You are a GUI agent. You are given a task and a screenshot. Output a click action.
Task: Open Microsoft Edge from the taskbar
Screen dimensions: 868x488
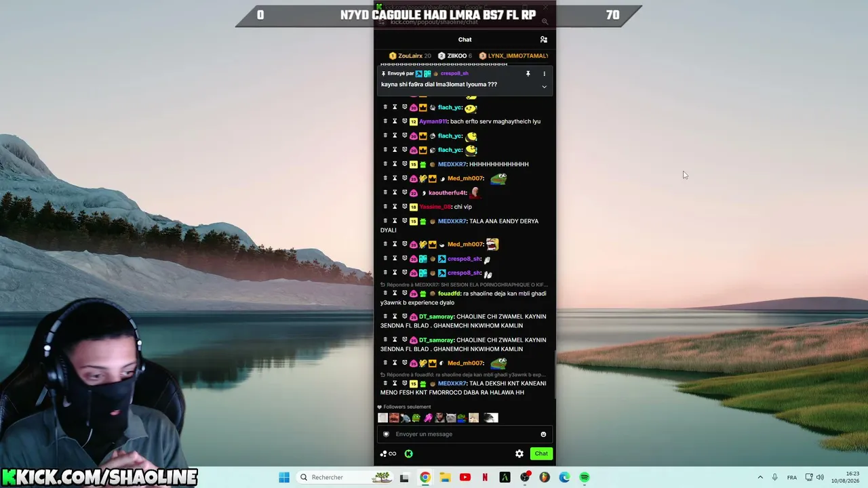click(x=564, y=477)
